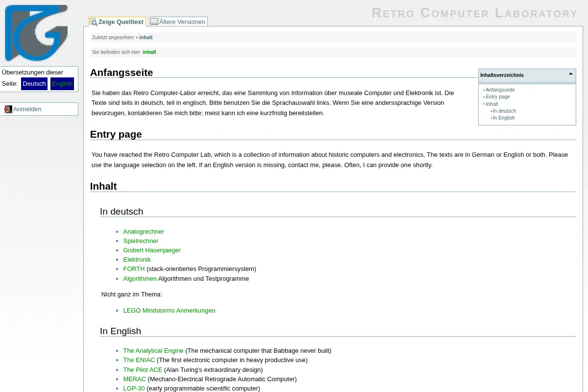Open the Elektronik page

137,260
